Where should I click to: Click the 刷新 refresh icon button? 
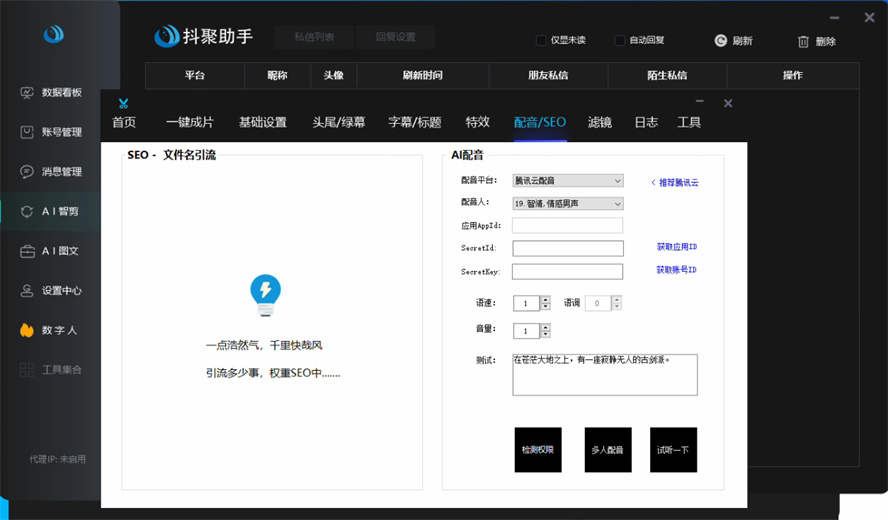(733, 41)
